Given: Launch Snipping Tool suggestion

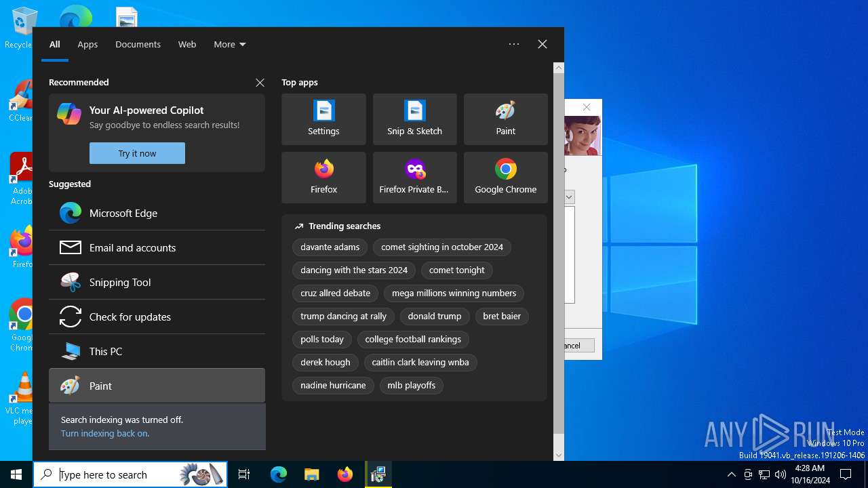Looking at the screenshot, I should [x=157, y=282].
